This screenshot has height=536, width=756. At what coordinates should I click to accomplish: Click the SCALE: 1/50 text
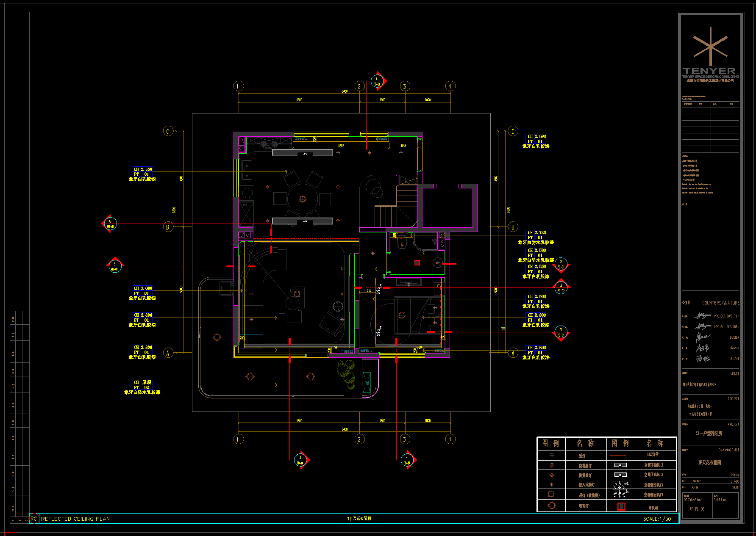(657, 519)
